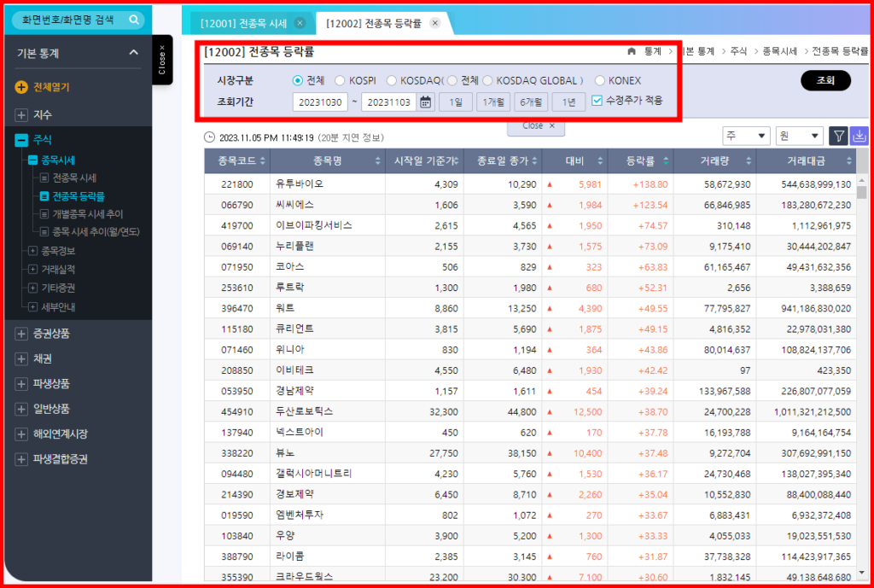This screenshot has height=588, width=874.
Task: Click the 주식 breadcrumb link
Action: click(x=738, y=51)
